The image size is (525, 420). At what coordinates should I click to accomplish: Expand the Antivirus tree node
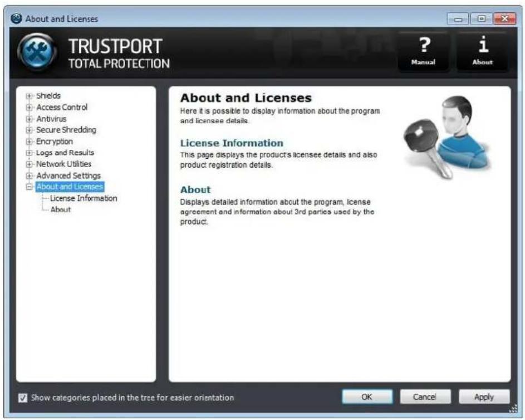coord(29,119)
